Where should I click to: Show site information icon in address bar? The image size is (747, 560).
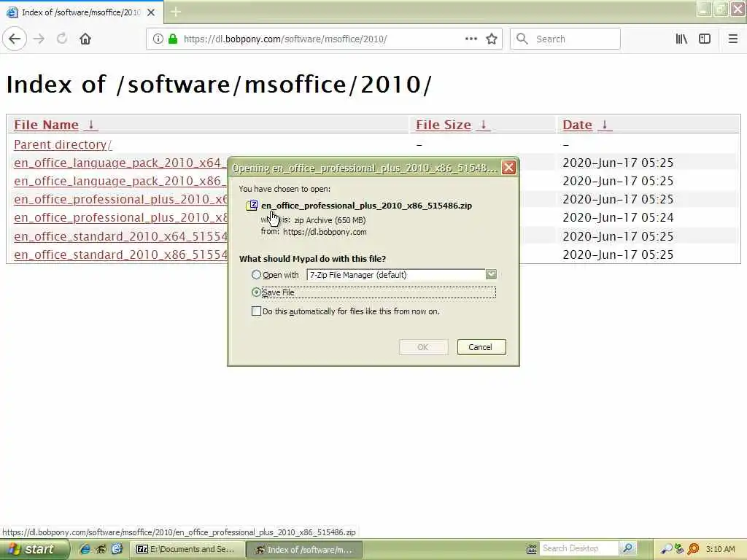pos(158,39)
